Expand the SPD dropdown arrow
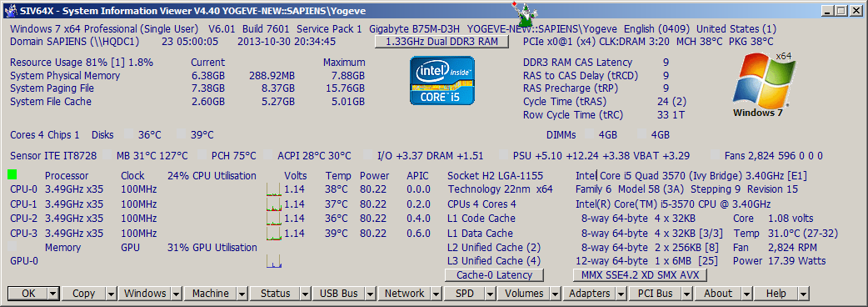 pos(490,294)
